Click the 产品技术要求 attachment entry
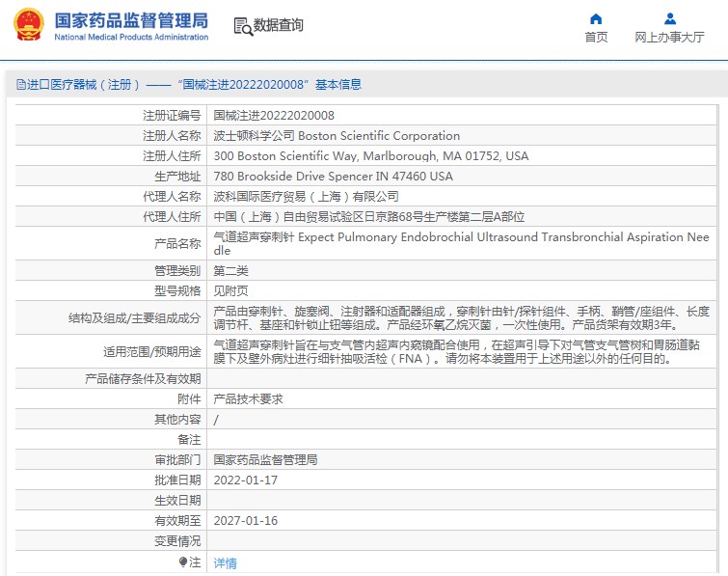Screen dimensions: 728x576 [x=248, y=398]
